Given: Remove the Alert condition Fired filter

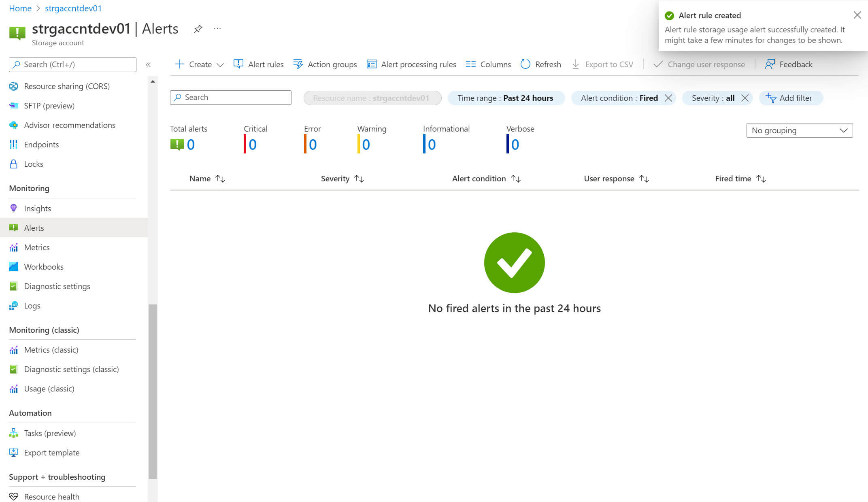Looking at the screenshot, I should (x=668, y=98).
